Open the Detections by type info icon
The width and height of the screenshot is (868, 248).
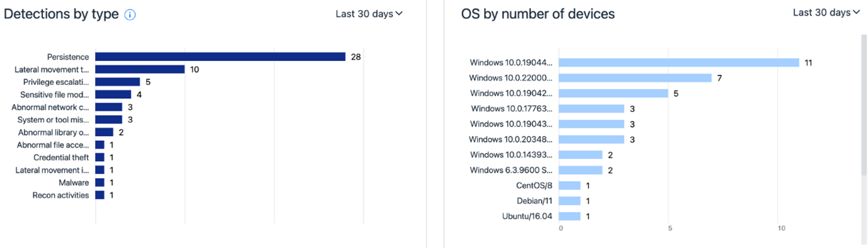pos(130,15)
